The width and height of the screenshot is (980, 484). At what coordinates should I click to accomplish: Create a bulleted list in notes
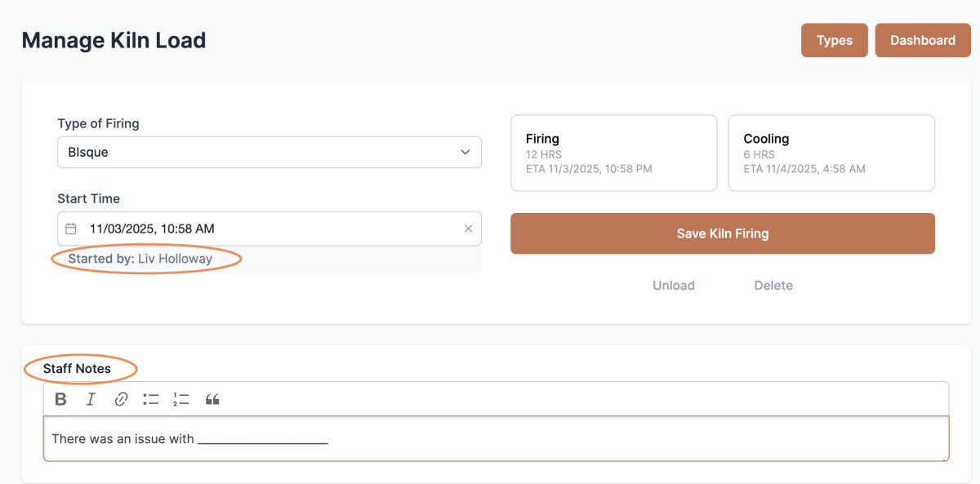click(x=151, y=399)
